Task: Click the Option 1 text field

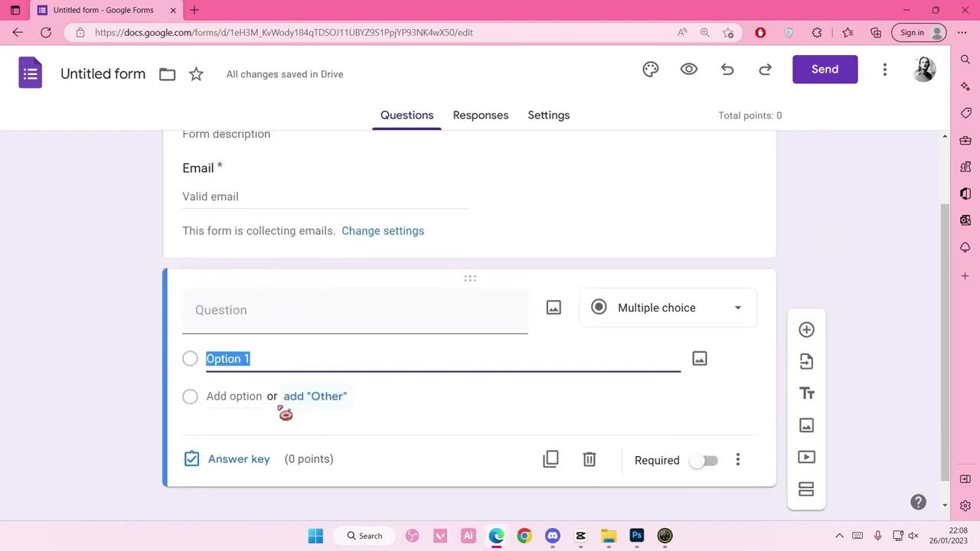Action: click(x=443, y=358)
